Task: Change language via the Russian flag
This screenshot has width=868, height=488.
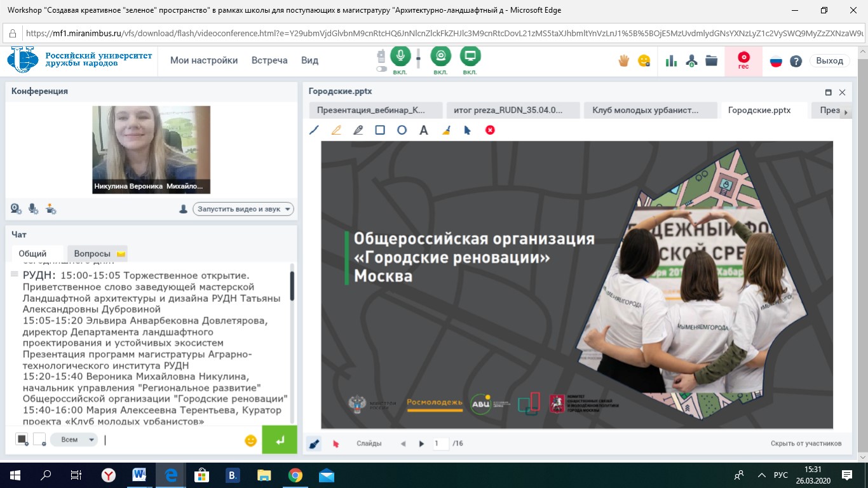Action: (776, 62)
